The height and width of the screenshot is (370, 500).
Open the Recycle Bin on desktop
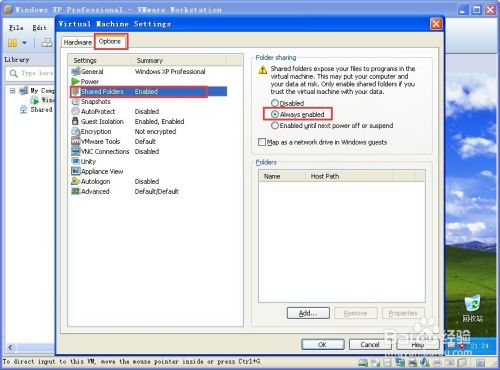click(x=473, y=303)
